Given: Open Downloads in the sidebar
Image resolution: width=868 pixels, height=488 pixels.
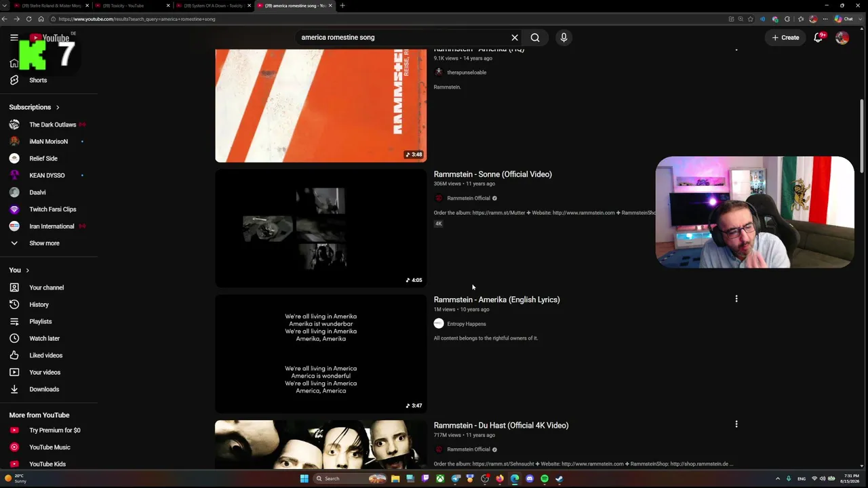Looking at the screenshot, I should point(44,389).
